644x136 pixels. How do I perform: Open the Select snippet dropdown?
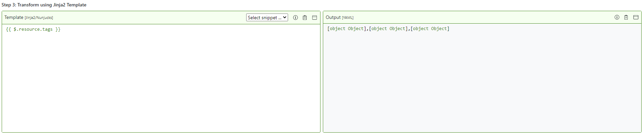tap(267, 18)
